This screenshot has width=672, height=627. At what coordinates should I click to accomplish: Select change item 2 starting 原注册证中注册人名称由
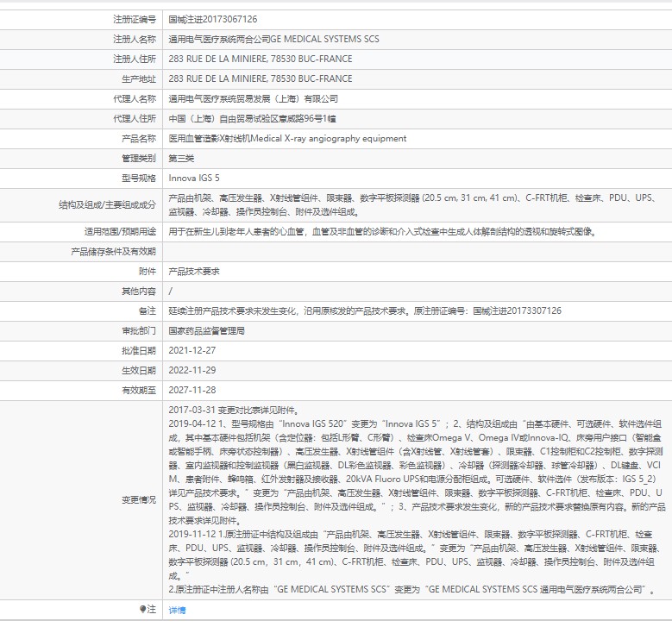coord(411,590)
